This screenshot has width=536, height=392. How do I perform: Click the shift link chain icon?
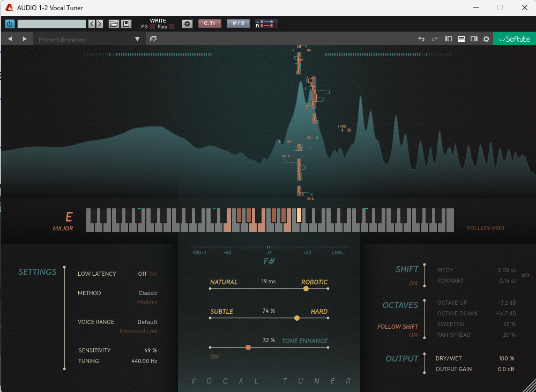(524, 275)
